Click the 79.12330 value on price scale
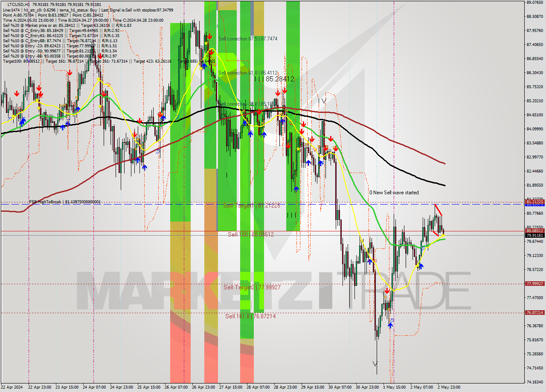 (535, 256)
